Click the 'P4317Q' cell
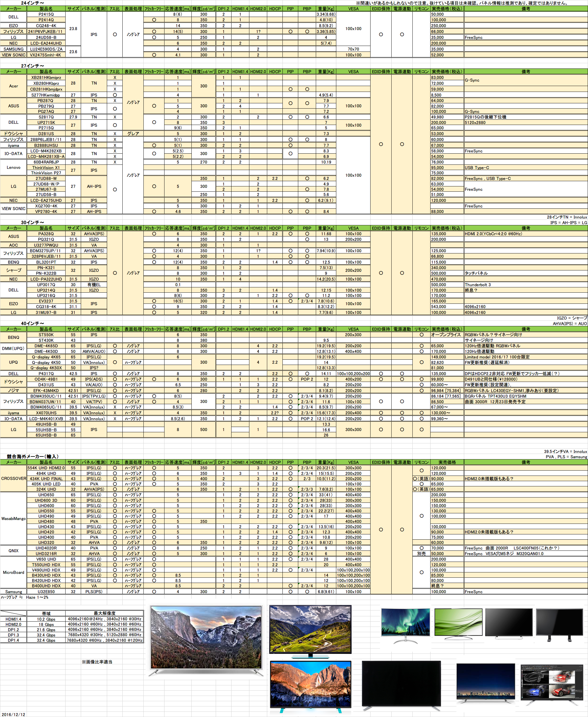 [x=46, y=374]
